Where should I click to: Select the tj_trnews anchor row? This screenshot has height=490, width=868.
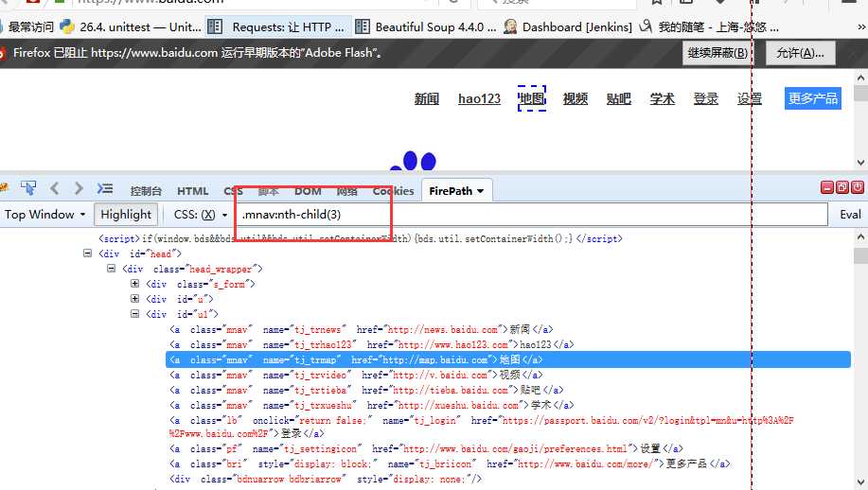(361, 329)
